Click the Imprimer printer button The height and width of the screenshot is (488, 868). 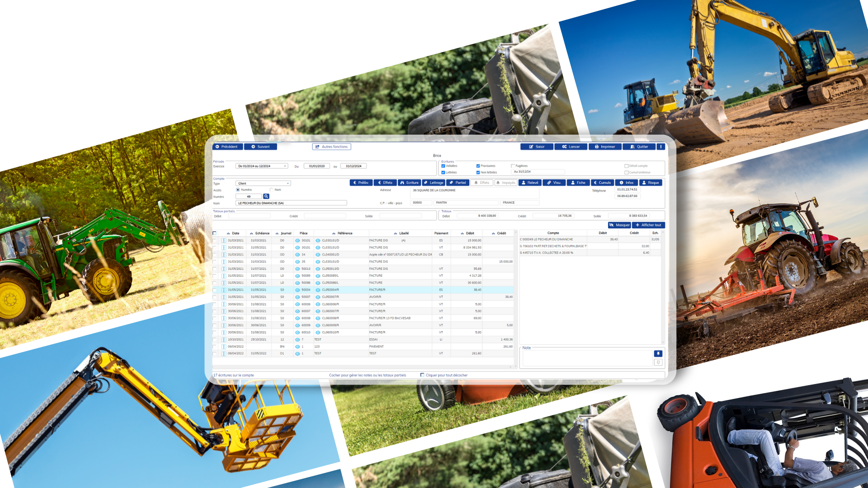(605, 147)
